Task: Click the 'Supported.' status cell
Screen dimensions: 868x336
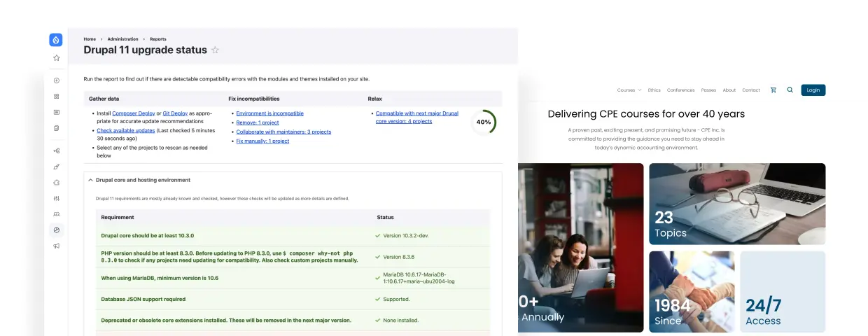Action: [x=396, y=299]
